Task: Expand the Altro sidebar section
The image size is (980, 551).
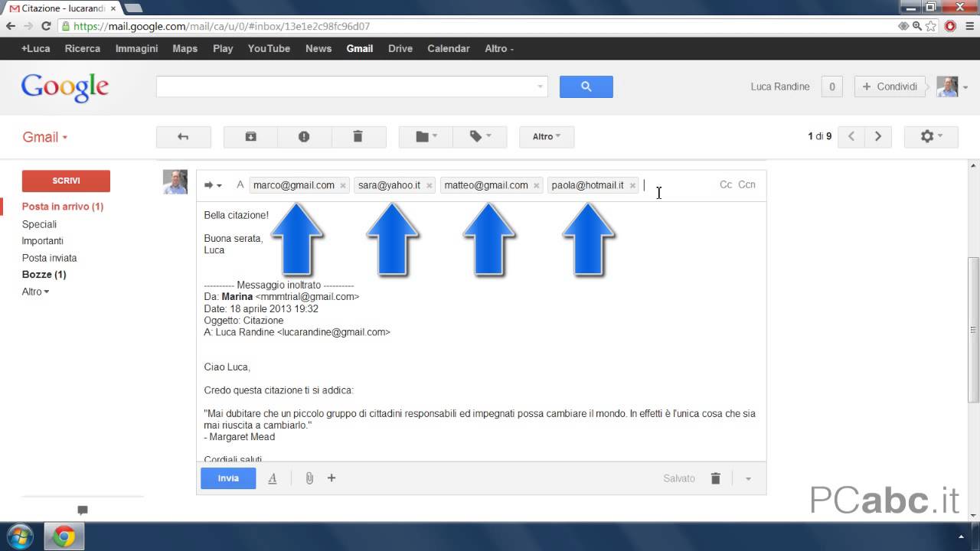Action: [x=35, y=292]
